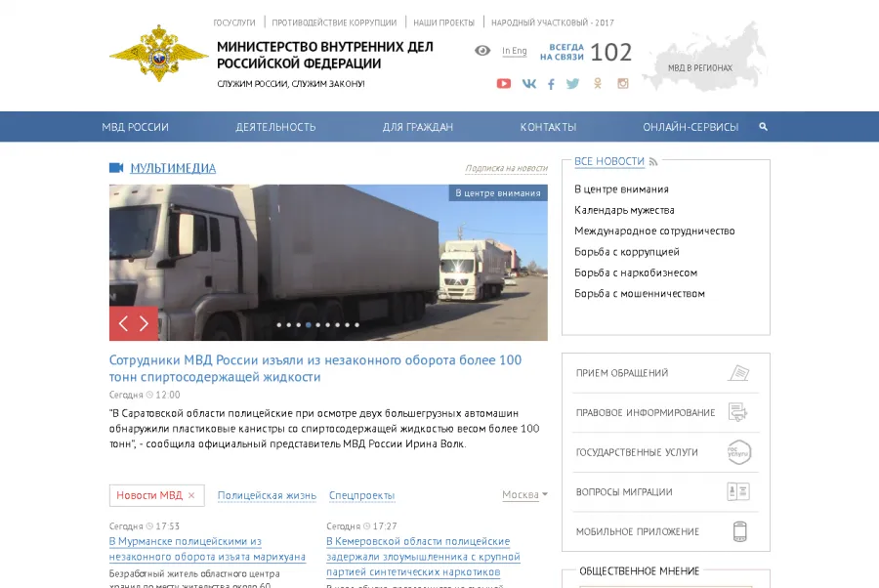Open the Календарь мужества category
The height and width of the screenshot is (588, 879).
(624, 210)
